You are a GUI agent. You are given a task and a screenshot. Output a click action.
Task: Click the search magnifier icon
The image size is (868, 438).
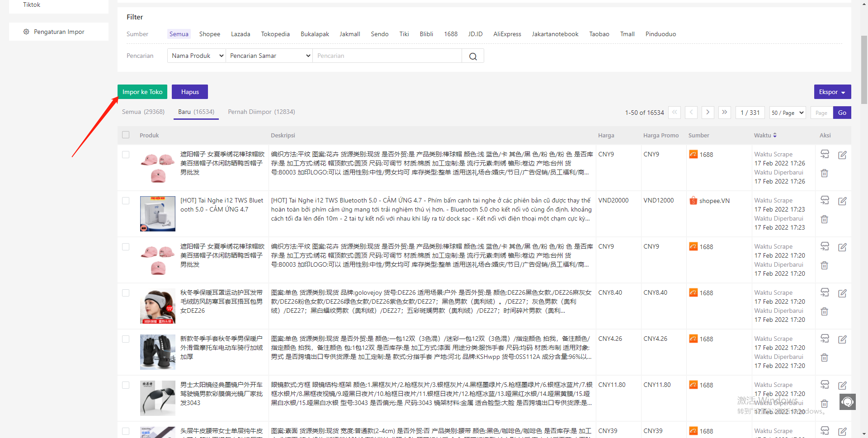(473, 56)
